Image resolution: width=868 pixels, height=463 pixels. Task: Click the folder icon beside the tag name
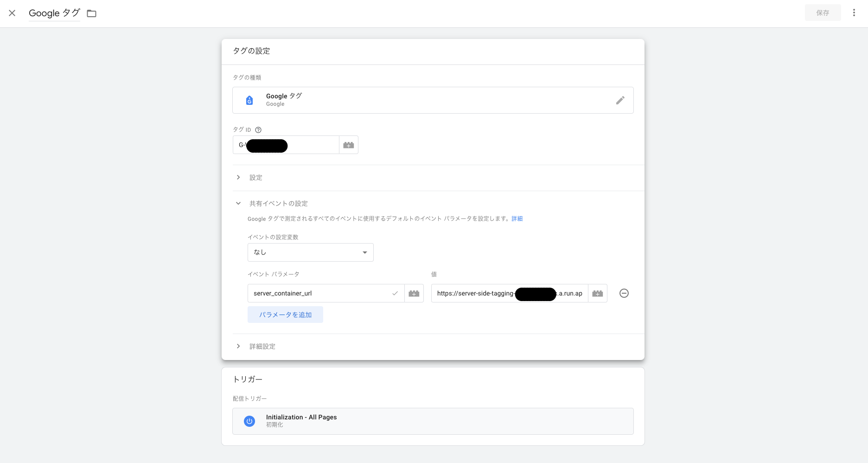(x=92, y=13)
